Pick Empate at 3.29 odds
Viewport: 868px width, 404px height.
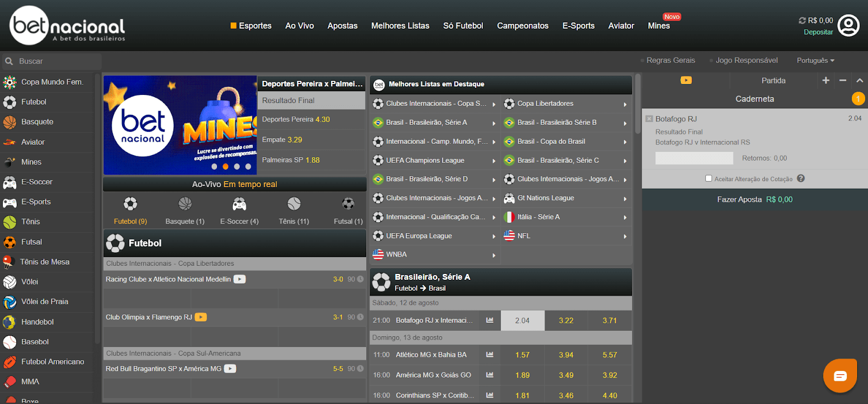pos(311,139)
